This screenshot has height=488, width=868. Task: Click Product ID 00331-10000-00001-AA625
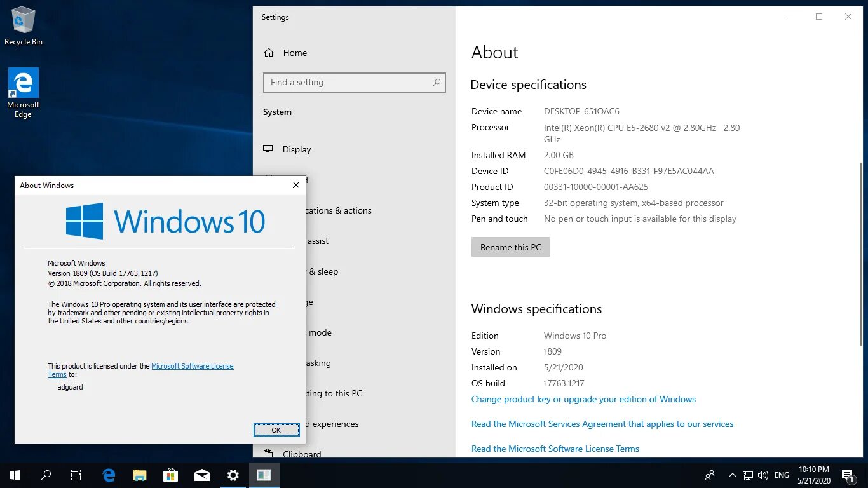click(x=596, y=187)
